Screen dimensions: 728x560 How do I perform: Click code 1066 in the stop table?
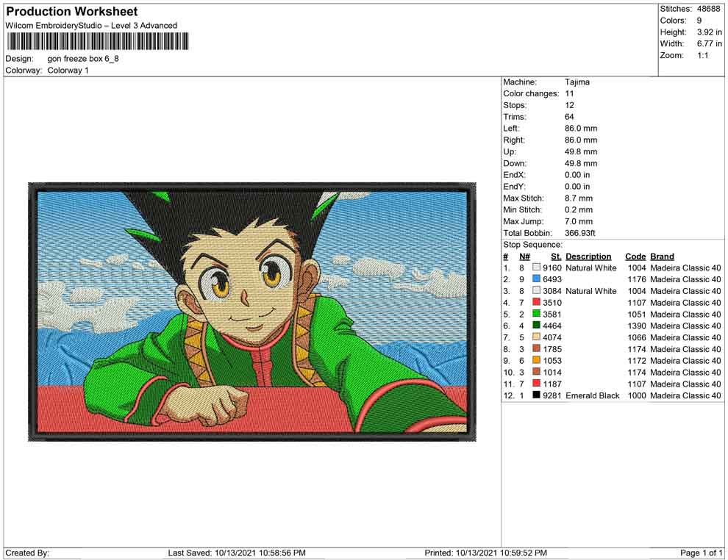[x=637, y=337]
